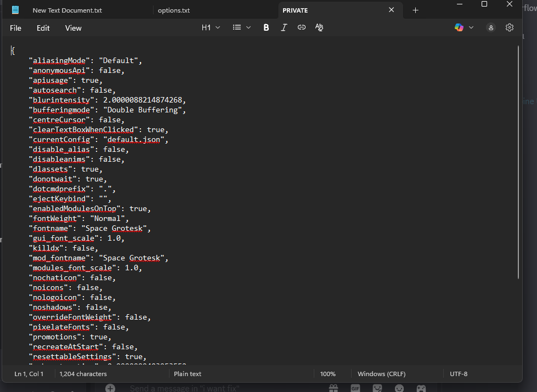The width and height of the screenshot is (537, 392).
Task: Switch to New Text Document.txt tab
Action: 67,10
